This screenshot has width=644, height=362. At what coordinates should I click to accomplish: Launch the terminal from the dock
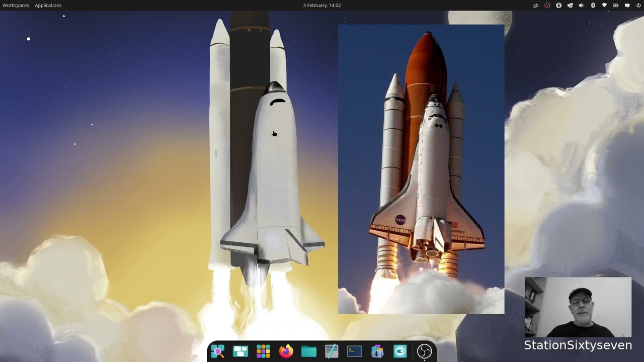click(354, 351)
